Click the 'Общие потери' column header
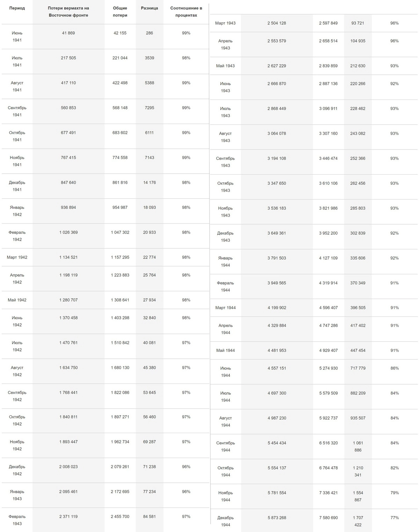This screenshot has height=532, width=419. pos(120,12)
